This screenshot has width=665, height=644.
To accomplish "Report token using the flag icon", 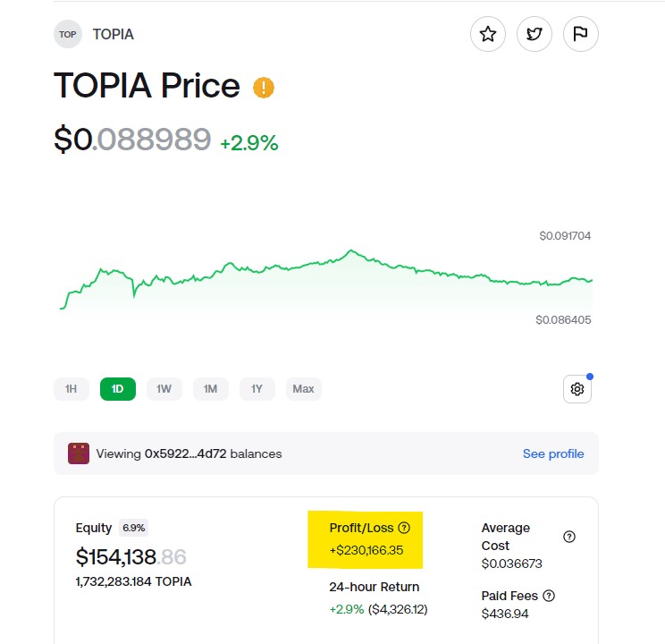I will [x=581, y=34].
